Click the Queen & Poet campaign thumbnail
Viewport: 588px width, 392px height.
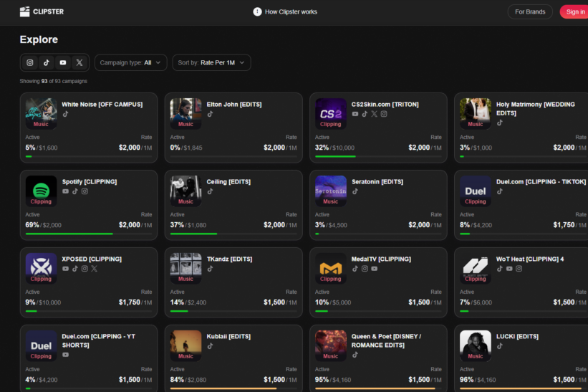pyautogui.click(x=331, y=345)
